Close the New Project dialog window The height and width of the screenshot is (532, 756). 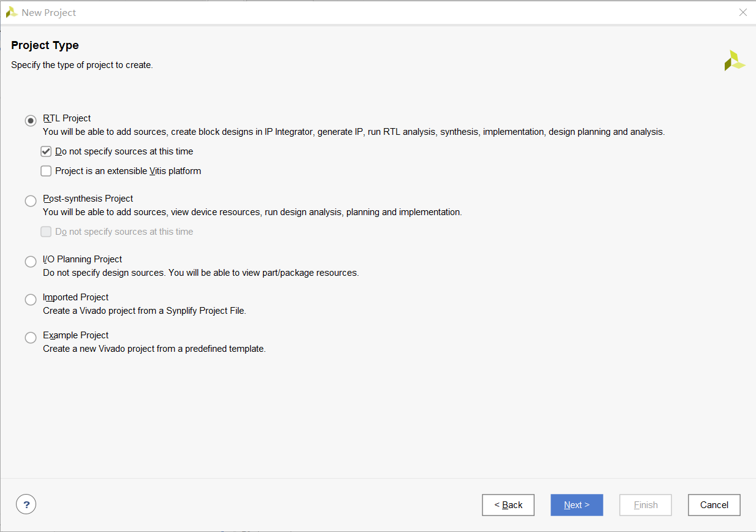pos(743,12)
